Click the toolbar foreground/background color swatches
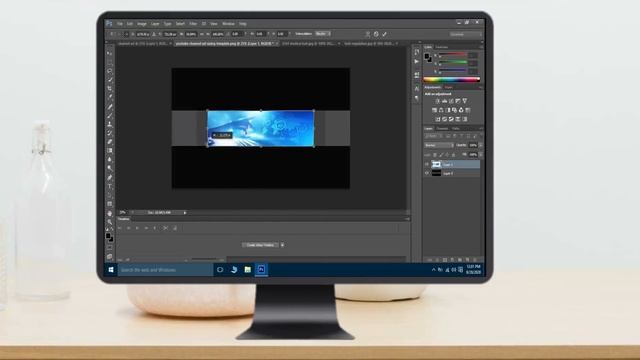 [109, 237]
